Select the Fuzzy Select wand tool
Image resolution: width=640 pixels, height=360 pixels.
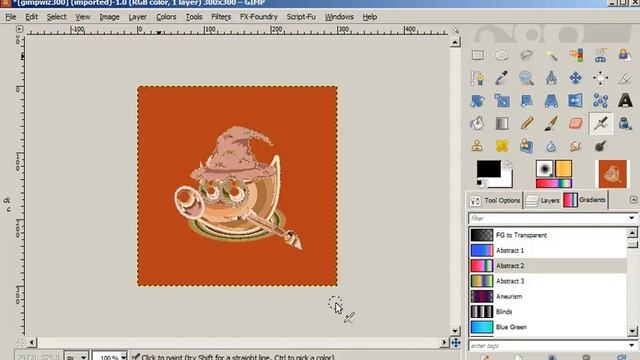coord(551,55)
